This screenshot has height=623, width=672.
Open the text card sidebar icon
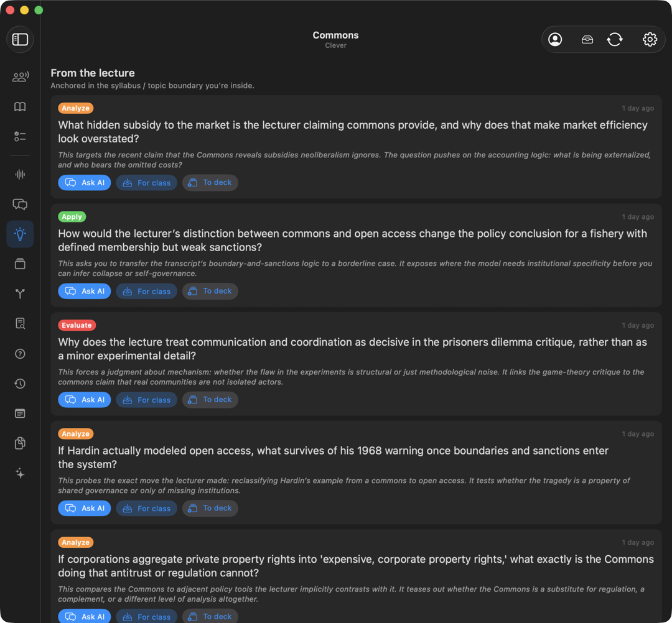(x=20, y=413)
